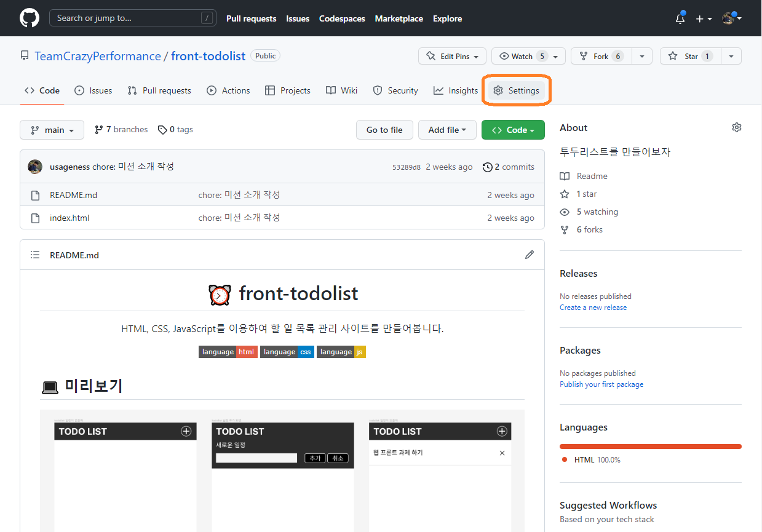
Task: Click second TODO LIST preview image
Action: click(x=283, y=475)
